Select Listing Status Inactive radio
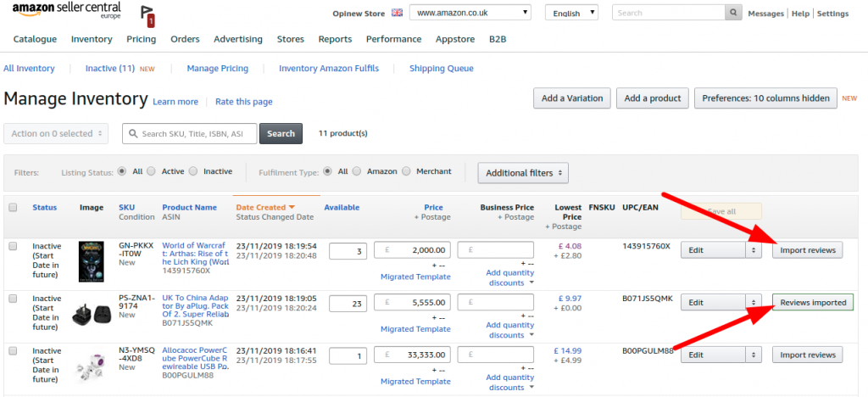 click(192, 171)
